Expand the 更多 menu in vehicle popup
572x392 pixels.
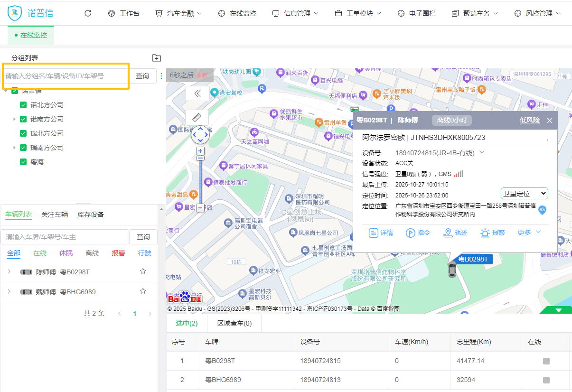(529, 232)
